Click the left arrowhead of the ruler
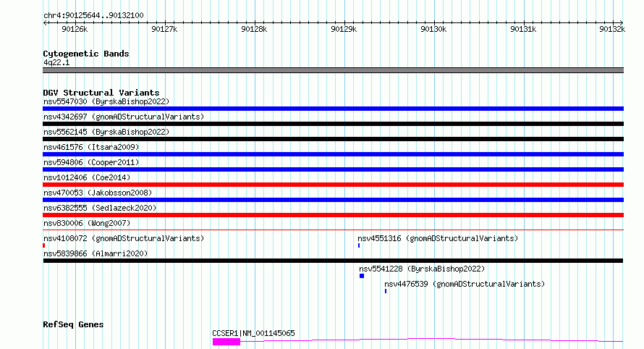 point(45,23)
